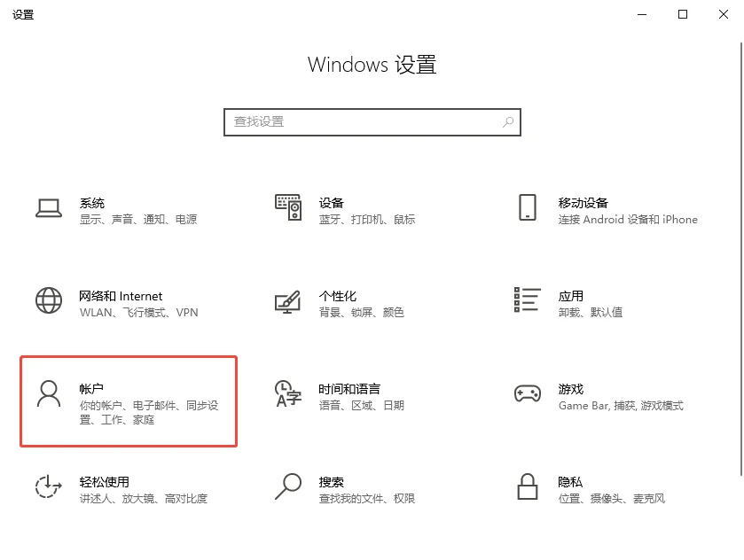Image resolution: width=744 pixels, height=560 pixels.
Task: Click text 显示、声音、通知、电源
Action: pyautogui.click(x=138, y=220)
